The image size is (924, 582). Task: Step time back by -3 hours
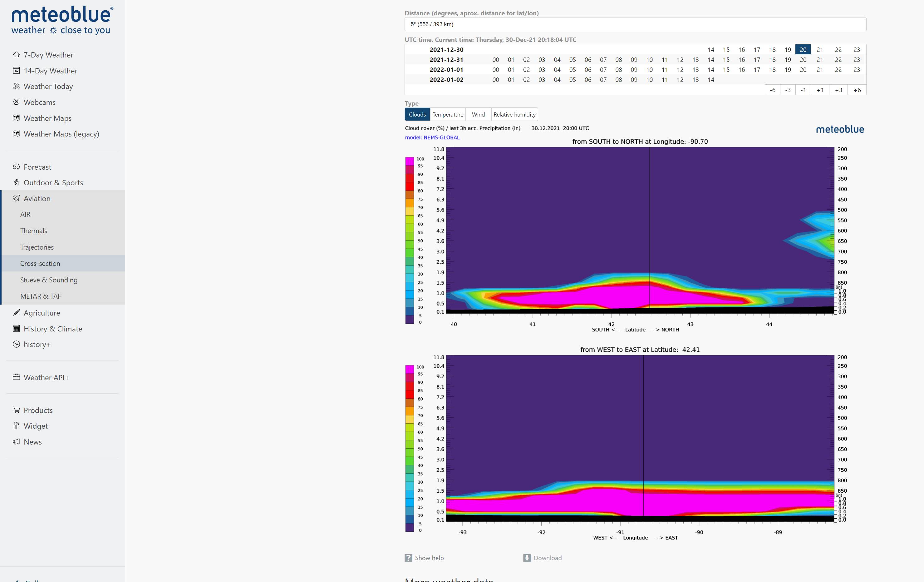tap(788, 90)
